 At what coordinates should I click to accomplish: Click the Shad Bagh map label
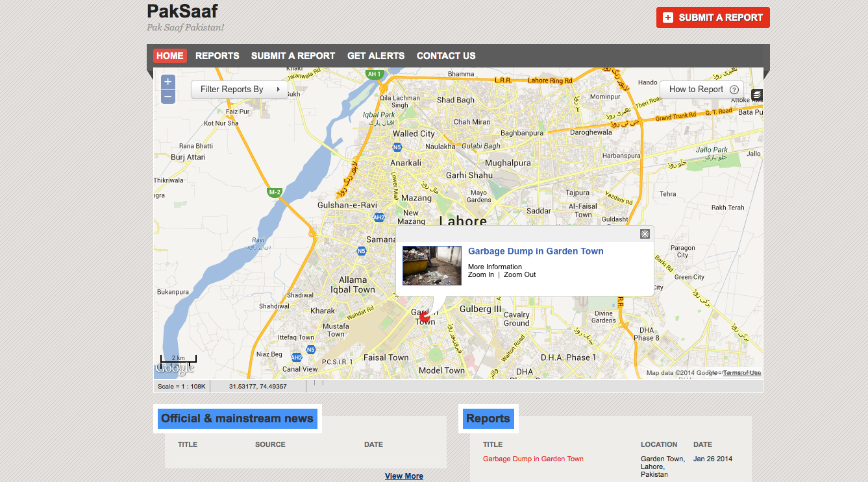[x=456, y=100]
